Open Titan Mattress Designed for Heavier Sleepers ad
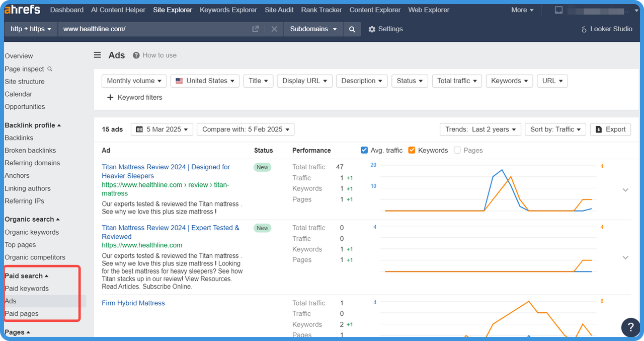Screen dimensions: 644x341 tap(166, 172)
